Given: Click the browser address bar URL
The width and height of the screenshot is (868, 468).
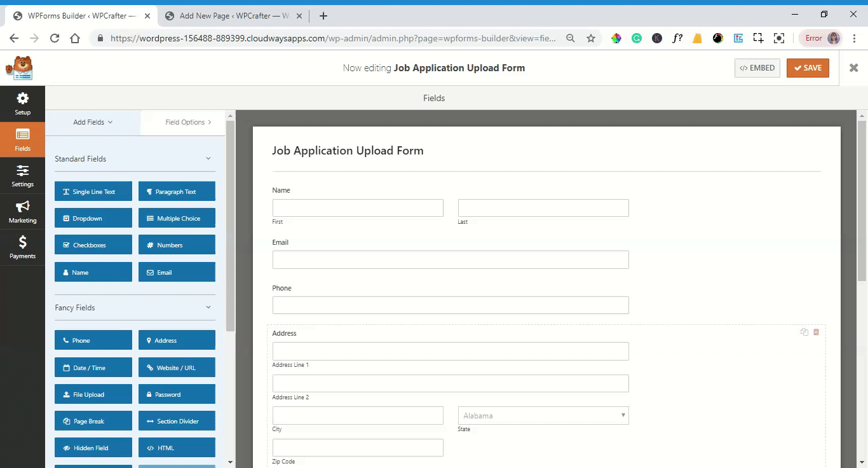Looking at the screenshot, I should tap(333, 38).
